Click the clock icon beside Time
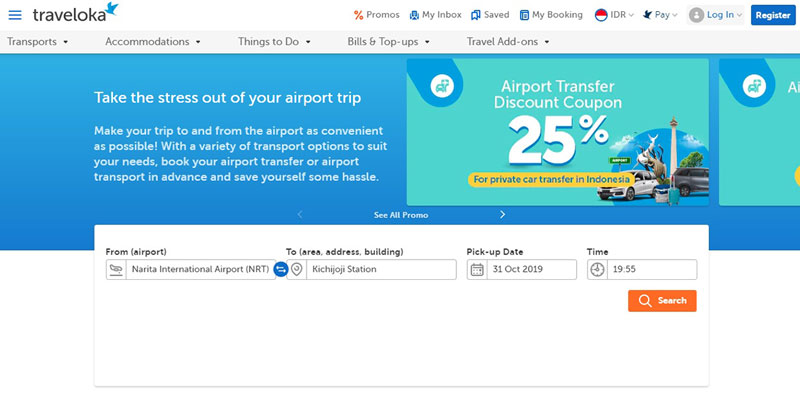The height and width of the screenshot is (408, 800). [597, 270]
